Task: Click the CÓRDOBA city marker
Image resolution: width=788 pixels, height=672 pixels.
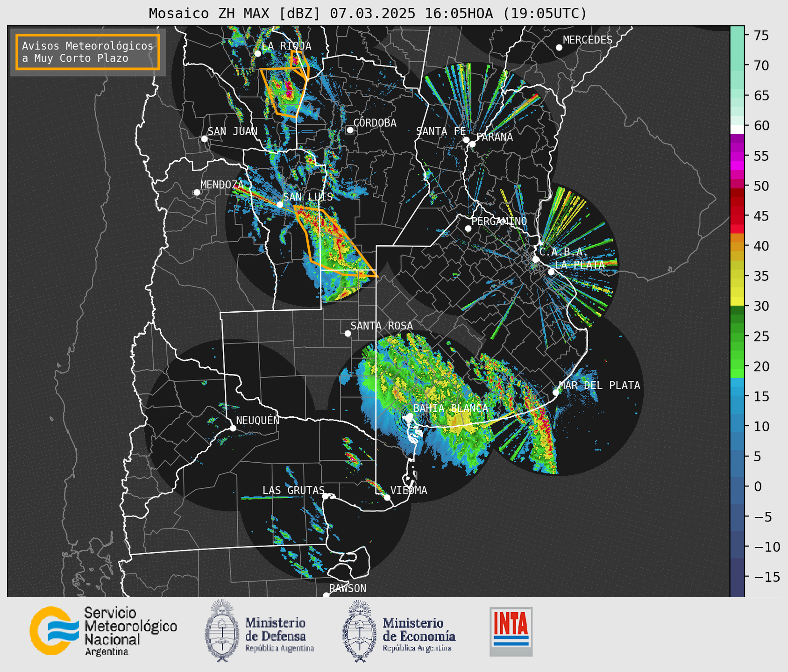Action: tap(350, 130)
